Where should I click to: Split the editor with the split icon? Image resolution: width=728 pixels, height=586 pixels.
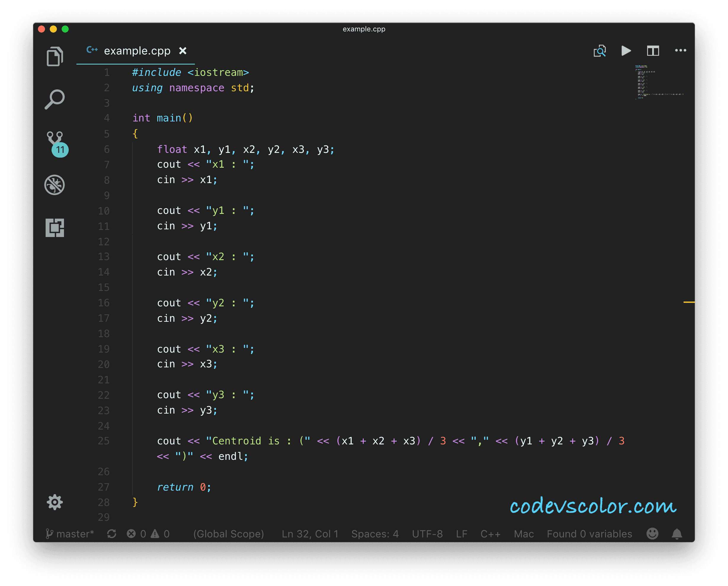(653, 51)
